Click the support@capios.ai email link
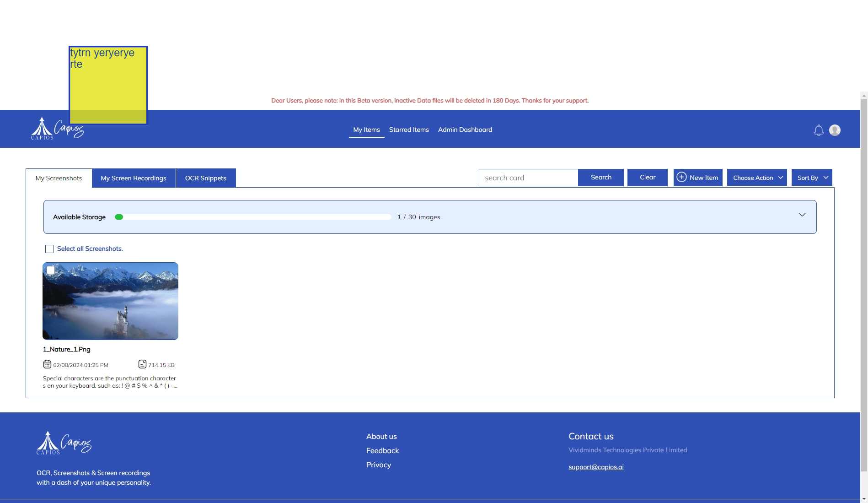This screenshot has width=868, height=503. (596, 467)
